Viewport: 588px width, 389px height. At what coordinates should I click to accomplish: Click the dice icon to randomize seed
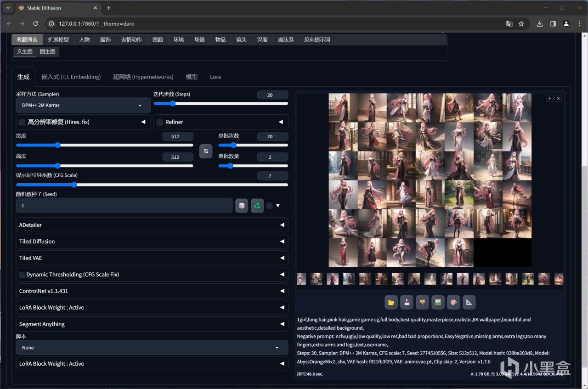242,206
